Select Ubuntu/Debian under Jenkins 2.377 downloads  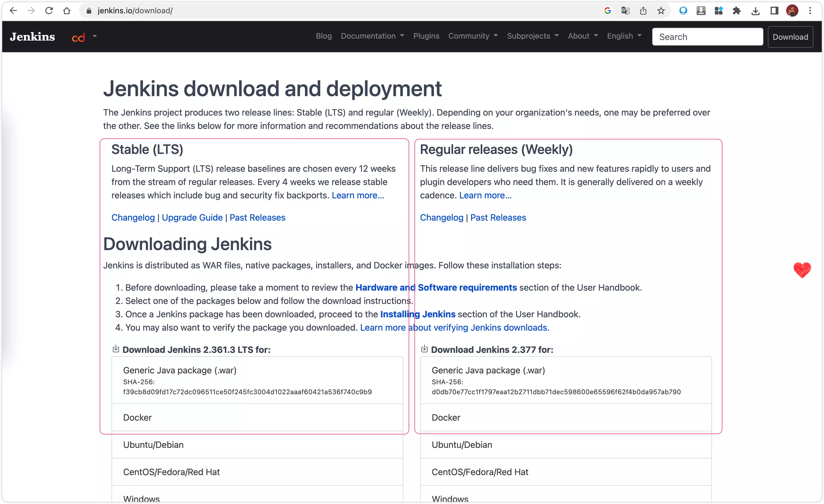(x=566, y=445)
